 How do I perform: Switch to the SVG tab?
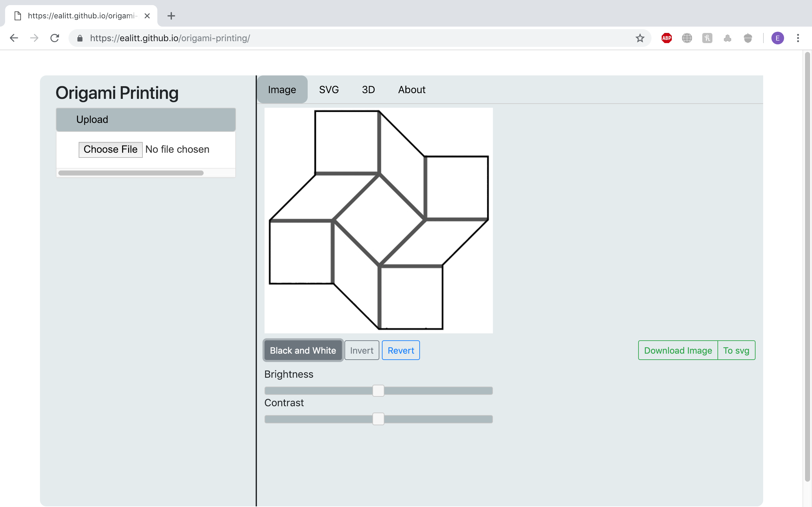(x=329, y=90)
